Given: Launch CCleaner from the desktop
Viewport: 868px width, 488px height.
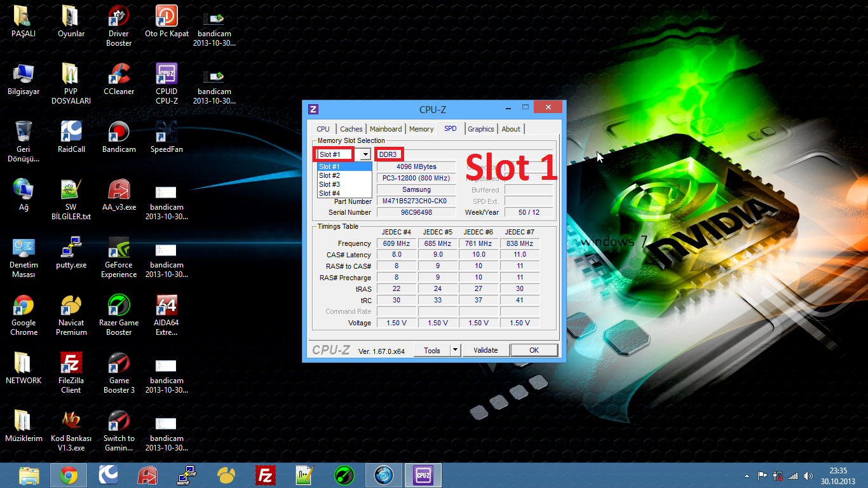Looking at the screenshot, I should click(x=119, y=79).
